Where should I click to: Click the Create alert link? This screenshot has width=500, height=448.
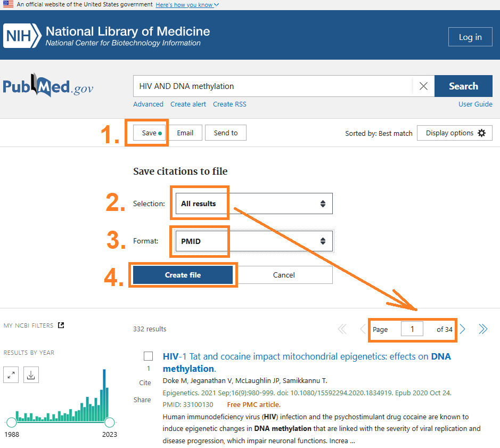tap(188, 104)
